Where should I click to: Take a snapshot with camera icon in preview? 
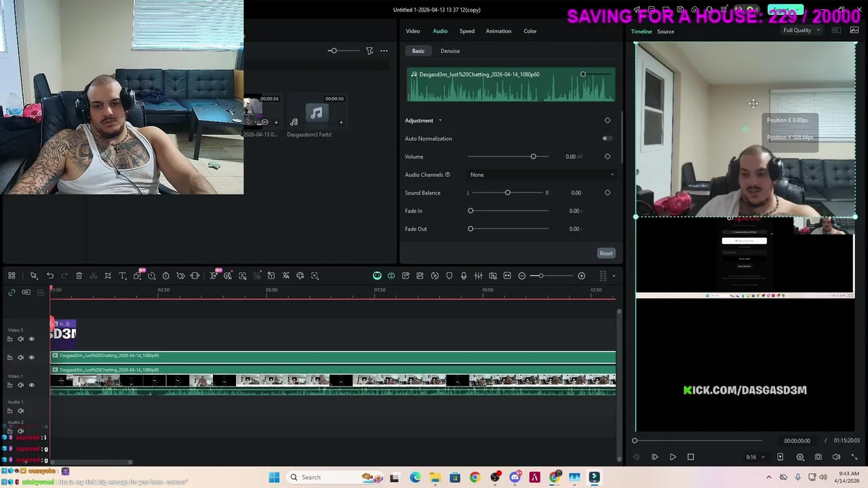pos(818,457)
